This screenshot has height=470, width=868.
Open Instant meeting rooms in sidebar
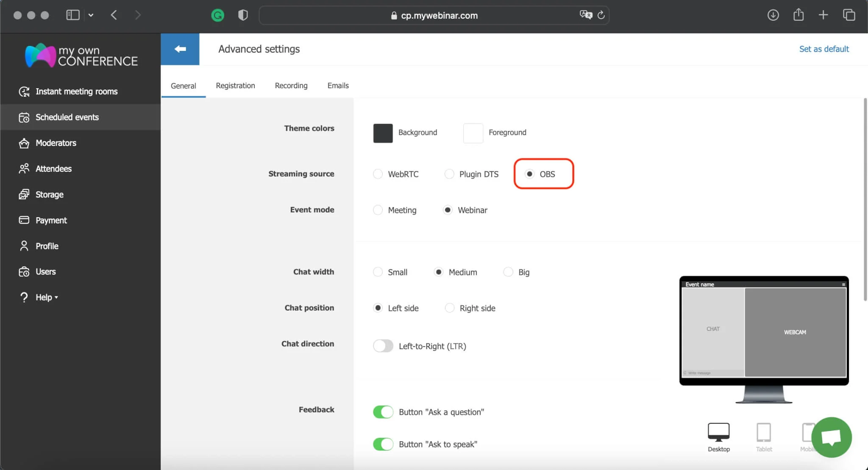76,92
